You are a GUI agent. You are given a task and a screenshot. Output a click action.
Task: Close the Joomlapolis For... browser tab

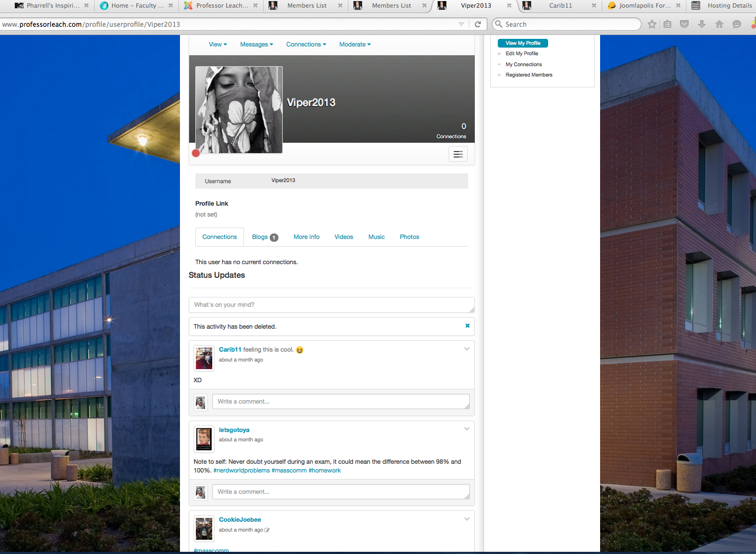pyautogui.click(x=678, y=5)
